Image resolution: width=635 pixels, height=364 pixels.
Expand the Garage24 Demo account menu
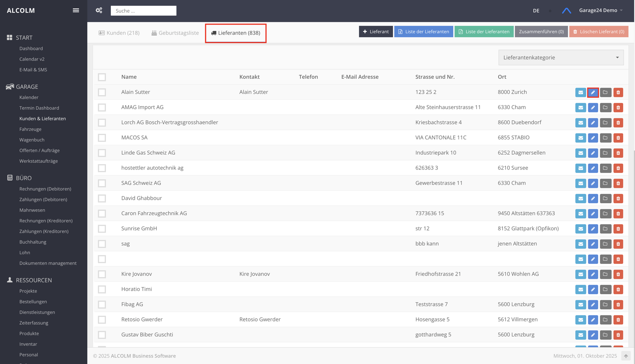600,10
